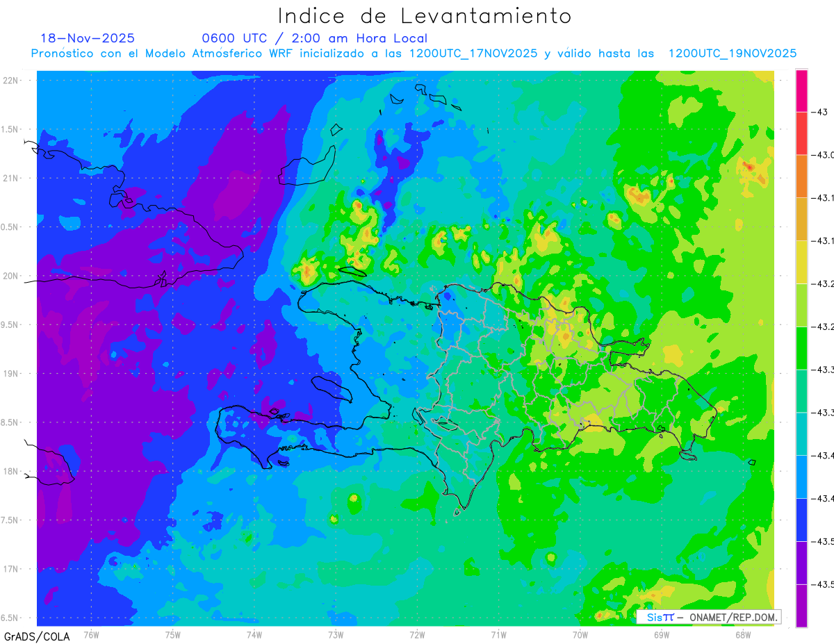The width and height of the screenshot is (834, 644).
Task: Select the '20N' latitude label
Action: pyautogui.click(x=12, y=276)
